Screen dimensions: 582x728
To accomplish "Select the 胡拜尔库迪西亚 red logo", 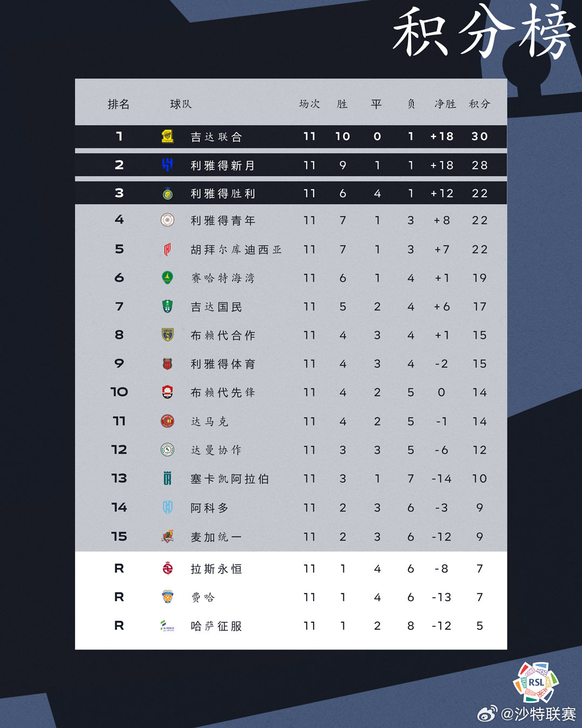I will coord(168,249).
